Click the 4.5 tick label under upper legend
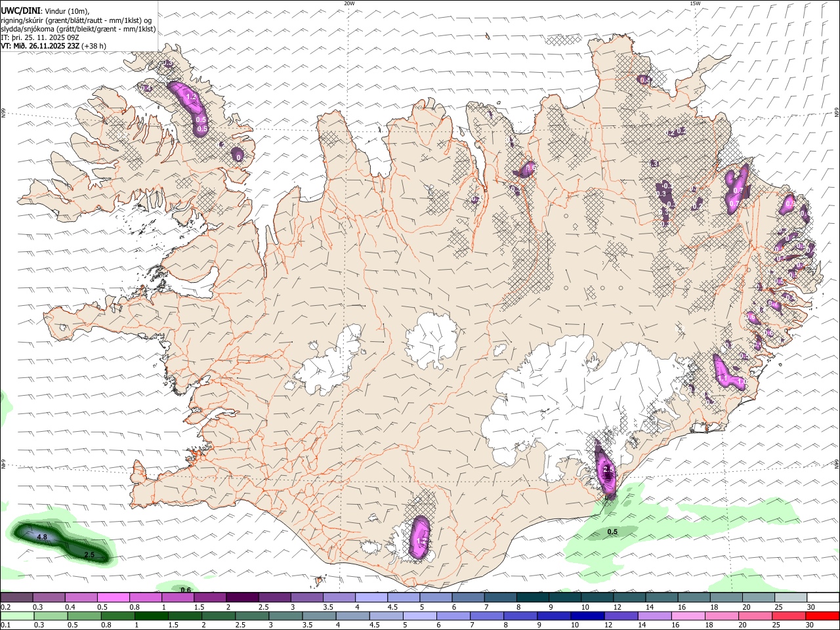Screen dimensions: 840x630 coord(392,607)
